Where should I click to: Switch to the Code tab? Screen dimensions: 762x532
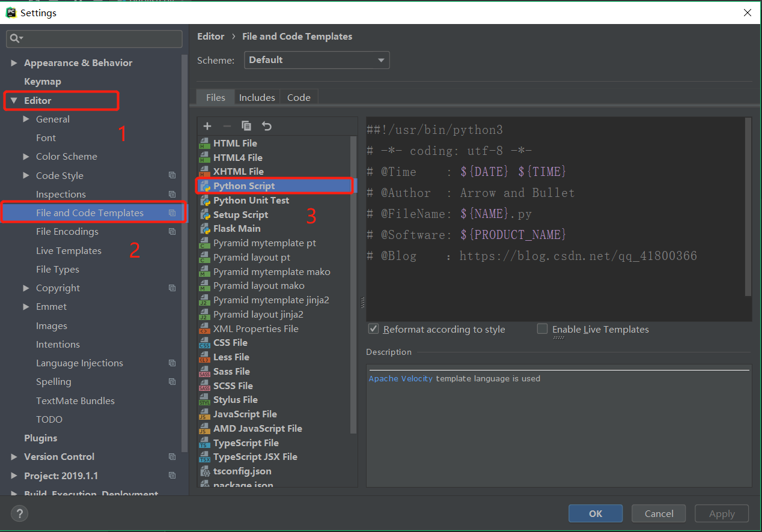click(299, 97)
